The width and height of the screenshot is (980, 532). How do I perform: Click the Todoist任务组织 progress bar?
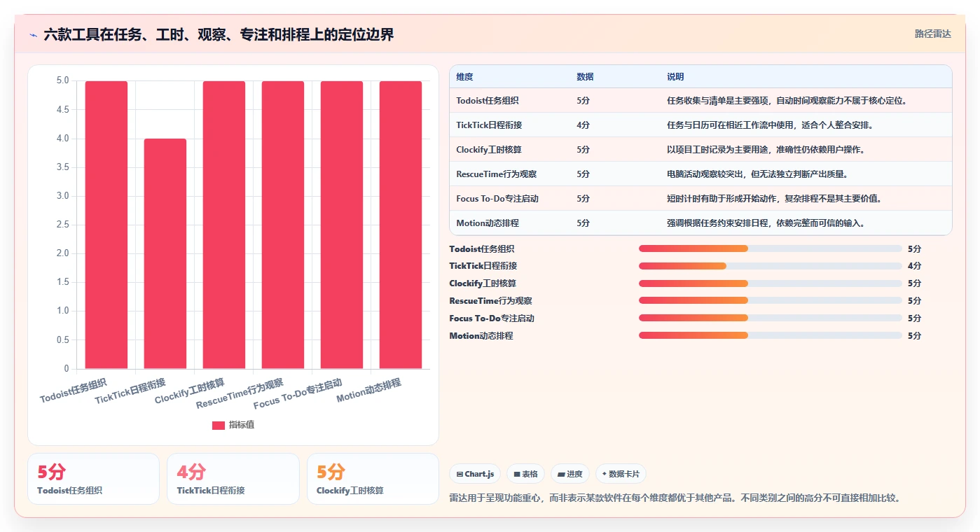click(x=771, y=248)
